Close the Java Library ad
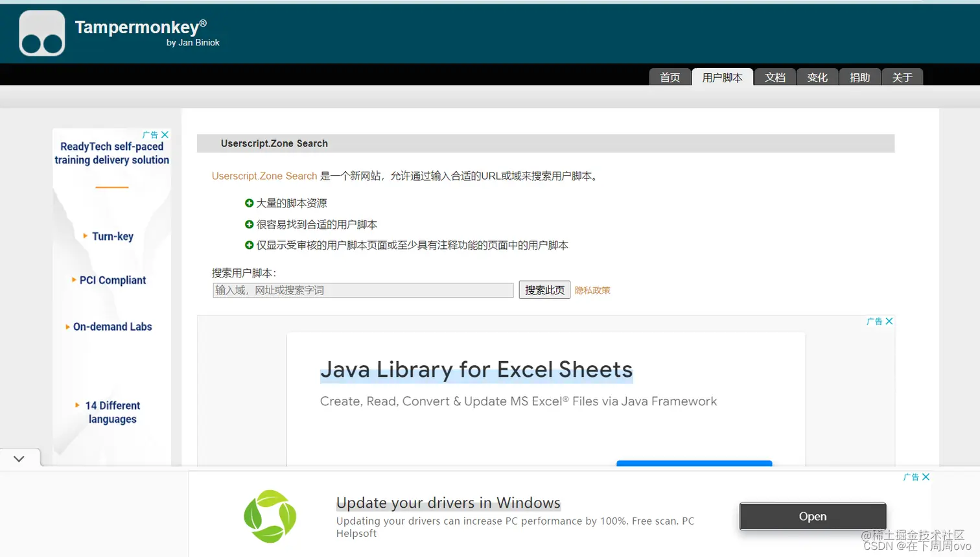 889,321
